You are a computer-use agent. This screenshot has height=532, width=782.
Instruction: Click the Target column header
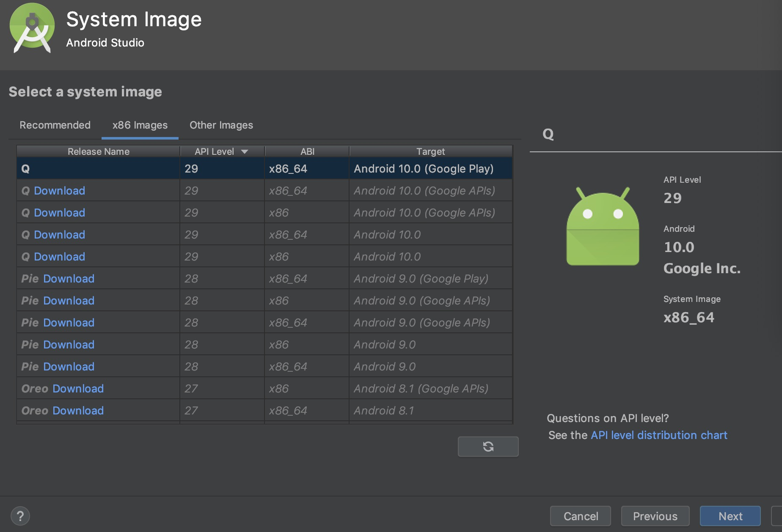[x=430, y=151]
